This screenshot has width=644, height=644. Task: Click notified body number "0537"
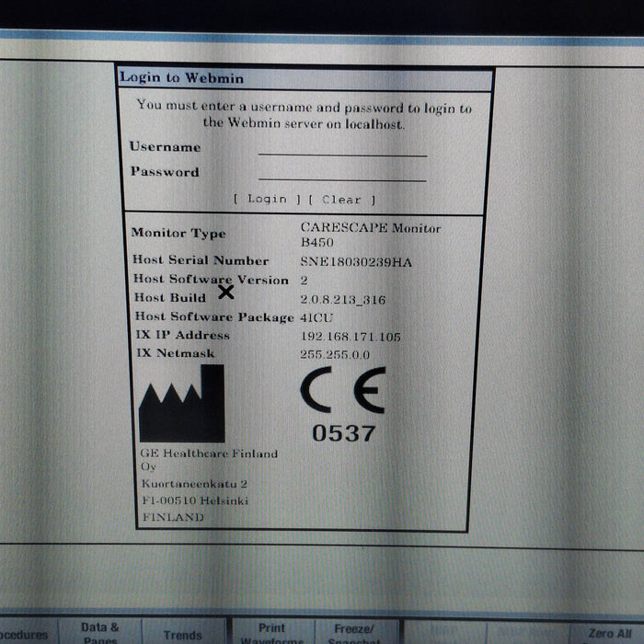pos(344,433)
